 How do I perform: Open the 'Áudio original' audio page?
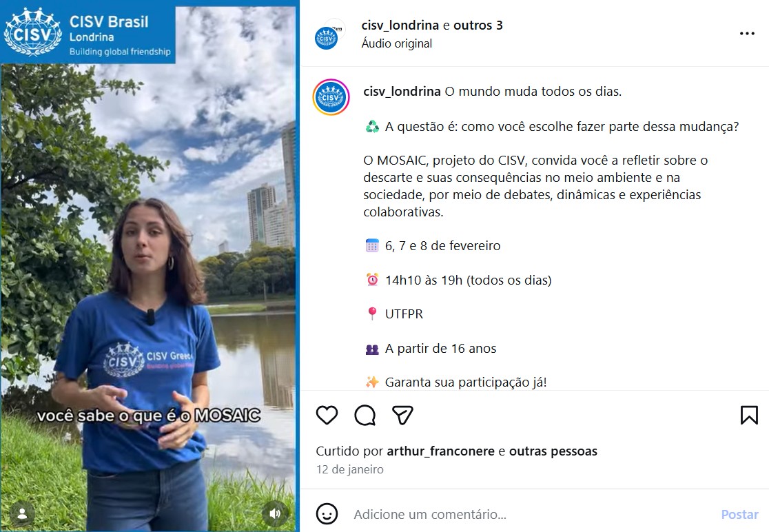[397, 43]
